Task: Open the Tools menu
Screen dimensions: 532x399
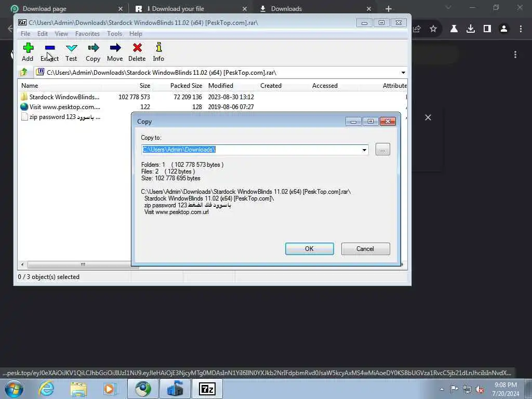Action: pyautogui.click(x=115, y=34)
